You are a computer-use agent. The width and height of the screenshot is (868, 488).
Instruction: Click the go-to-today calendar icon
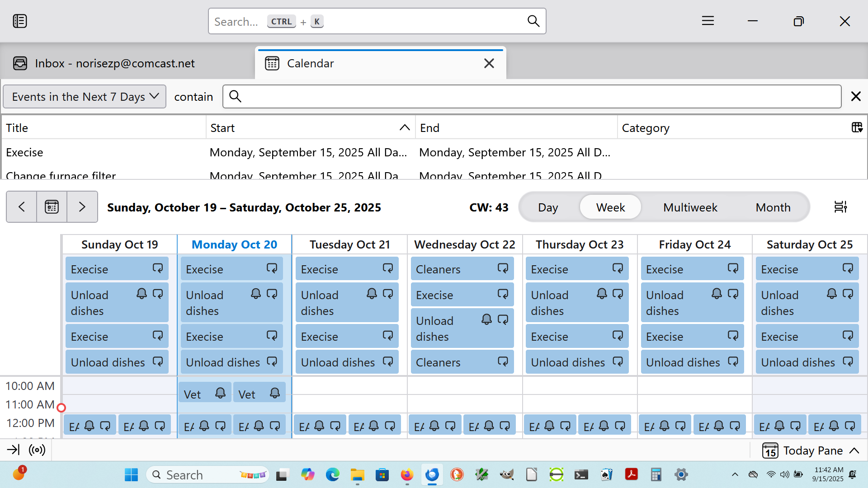pyautogui.click(x=52, y=207)
